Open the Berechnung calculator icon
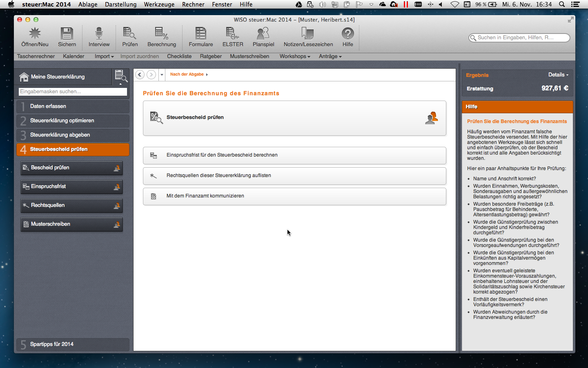Screen dimensions: 588x368 tap(162, 34)
